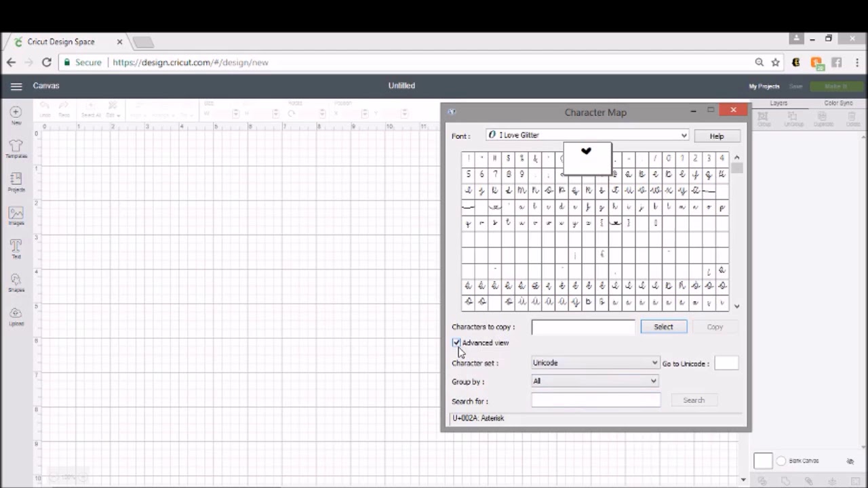Viewport: 868px width, 488px height.
Task: Click the Search button in Character Map
Action: click(694, 401)
